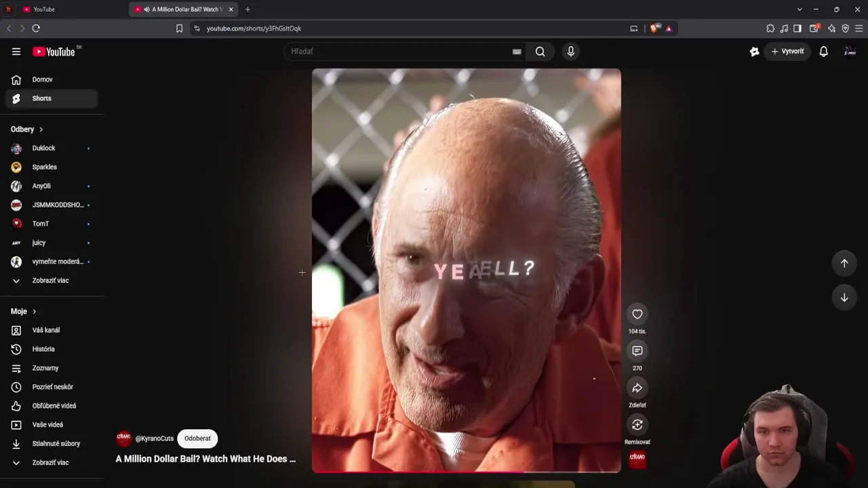Remix this short with Remixovať
This screenshot has width=868, height=488.
[x=637, y=424]
